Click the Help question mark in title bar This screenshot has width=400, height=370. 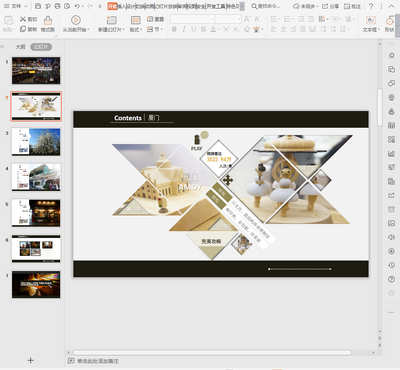371,6
